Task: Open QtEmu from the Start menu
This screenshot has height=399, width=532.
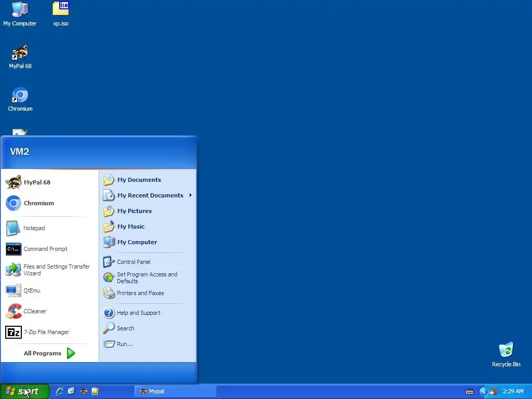Action: click(x=49, y=290)
